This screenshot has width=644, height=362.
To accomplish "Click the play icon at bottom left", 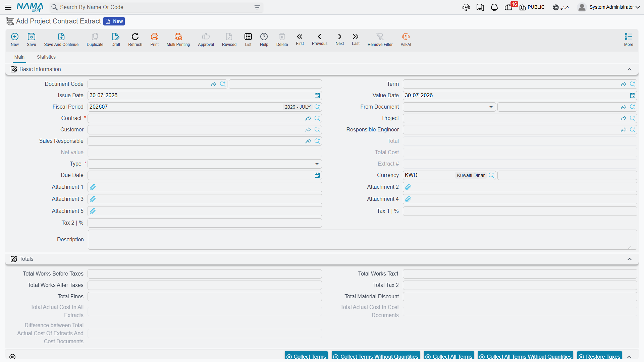I will pos(12,357).
